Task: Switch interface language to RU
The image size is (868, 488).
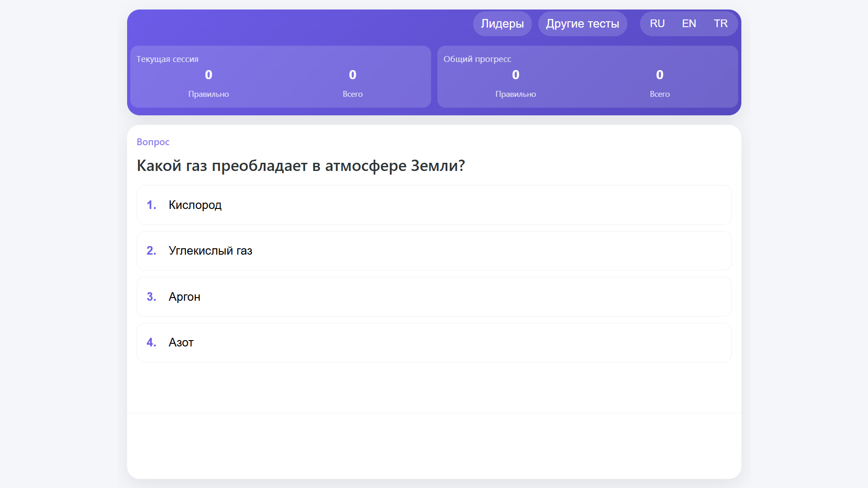Action: [657, 24]
